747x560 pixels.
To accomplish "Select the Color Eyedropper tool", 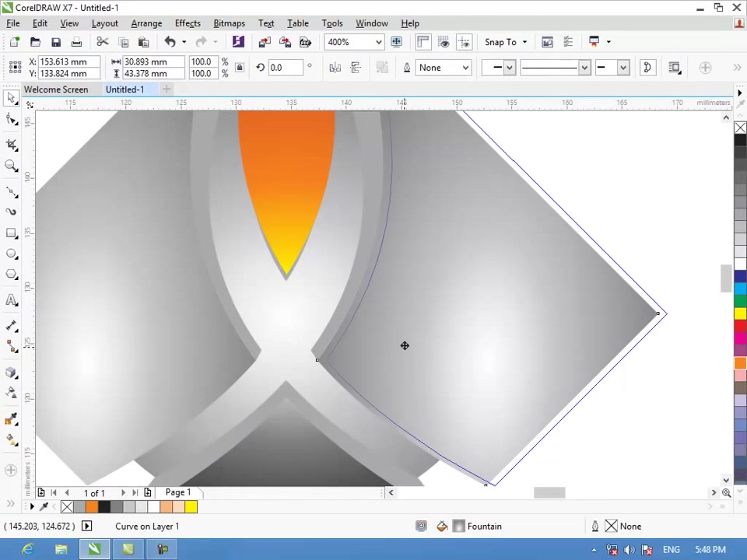I will click(11, 418).
